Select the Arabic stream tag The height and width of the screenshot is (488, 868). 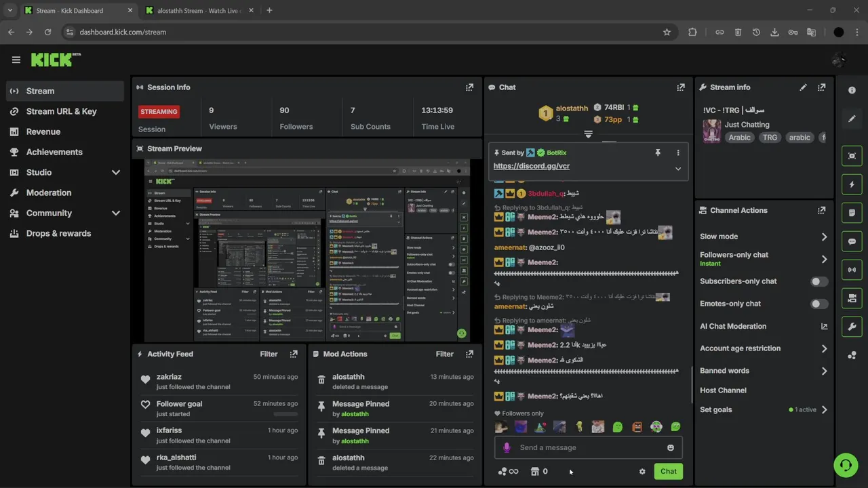(x=739, y=138)
